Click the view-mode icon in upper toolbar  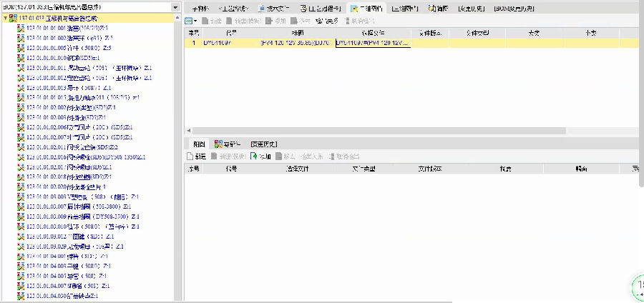point(188,21)
